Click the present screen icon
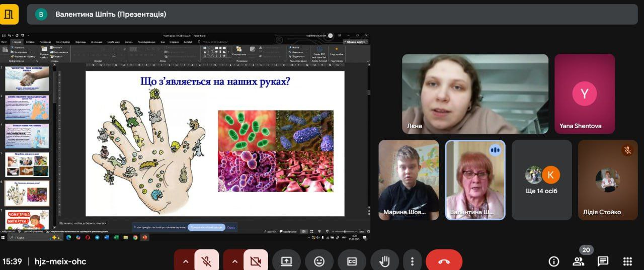 [286, 261]
